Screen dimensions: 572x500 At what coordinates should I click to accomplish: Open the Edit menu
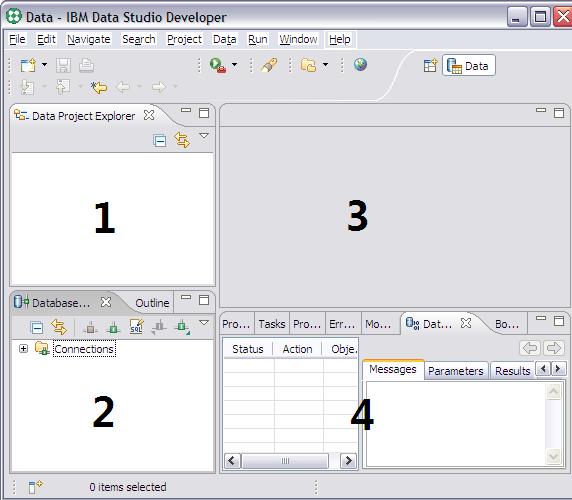tap(46, 39)
